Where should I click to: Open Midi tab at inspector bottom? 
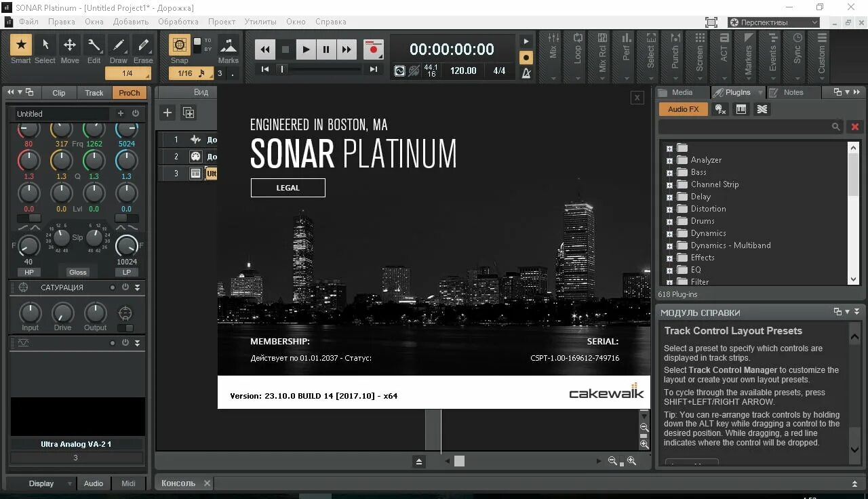click(x=128, y=483)
